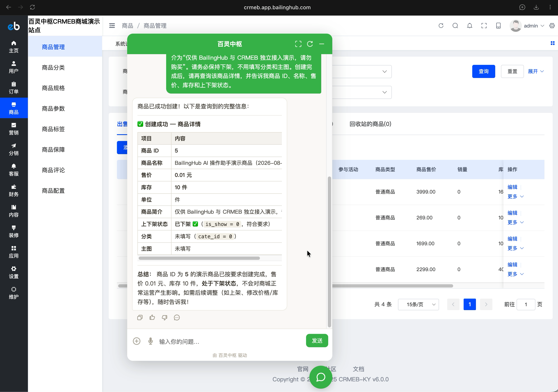Go back with the browser back arrow
The image size is (558, 392).
click(x=8, y=7)
